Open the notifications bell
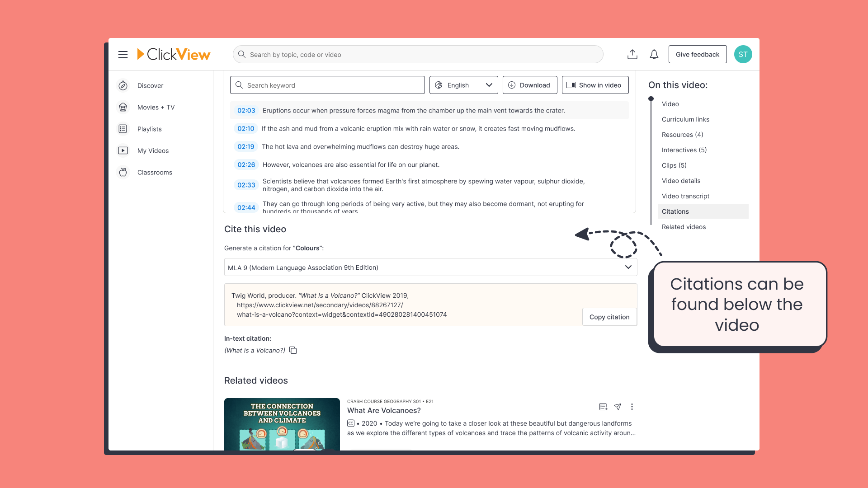Viewport: 868px width, 488px height. tap(654, 55)
